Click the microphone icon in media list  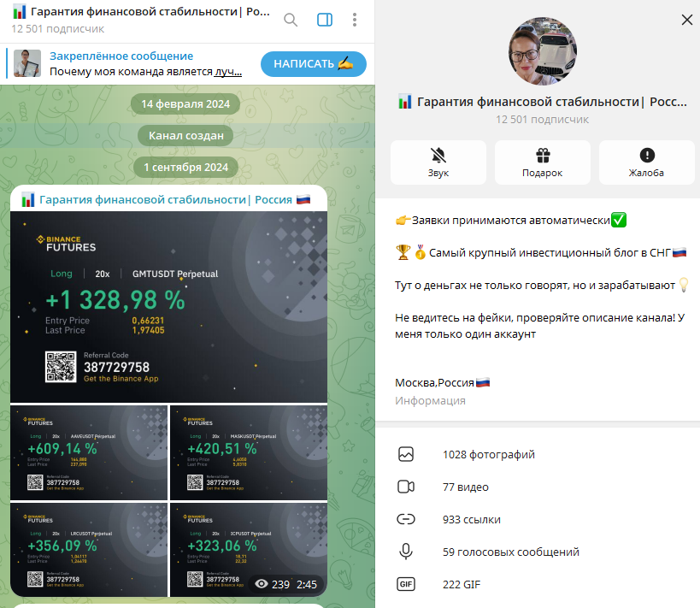pyautogui.click(x=406, y=552)
